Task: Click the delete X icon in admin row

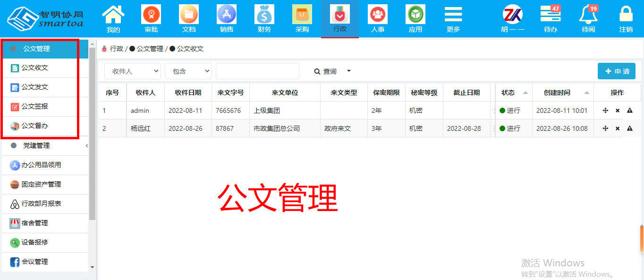Action: point(618,110)
